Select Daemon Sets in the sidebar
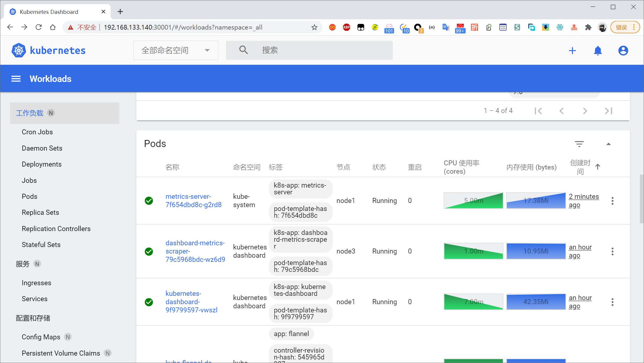Viewport: 644px width, 363px height. tap(42, 148)
